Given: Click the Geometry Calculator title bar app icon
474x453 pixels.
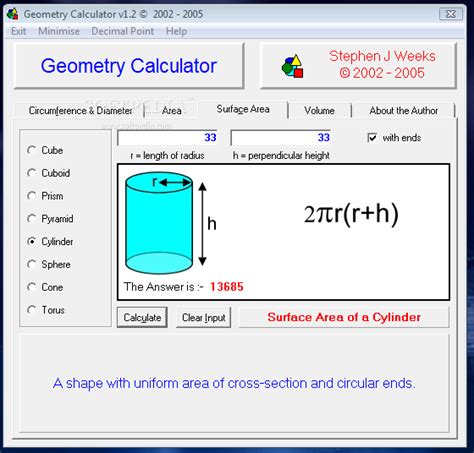Looking at the screenshot, I should (x=13, y=14).
